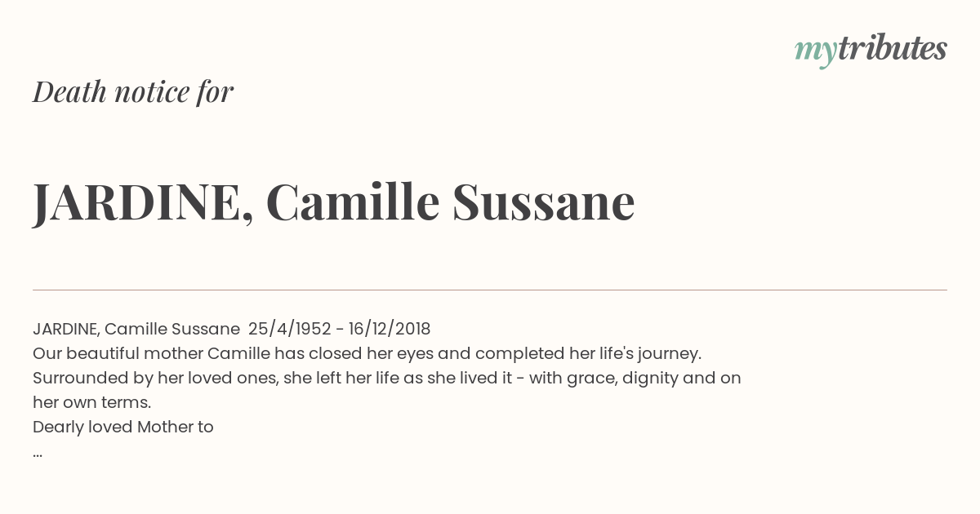The image size is (980, 514).
Task: Click the death date 16/12/2018
Action: pos(390,329)
